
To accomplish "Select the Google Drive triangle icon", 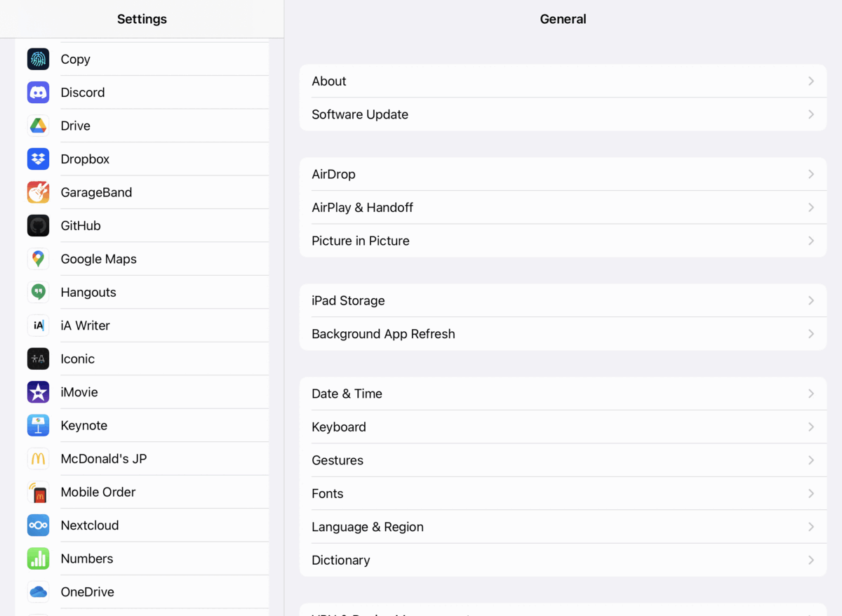I will [38, 126].
